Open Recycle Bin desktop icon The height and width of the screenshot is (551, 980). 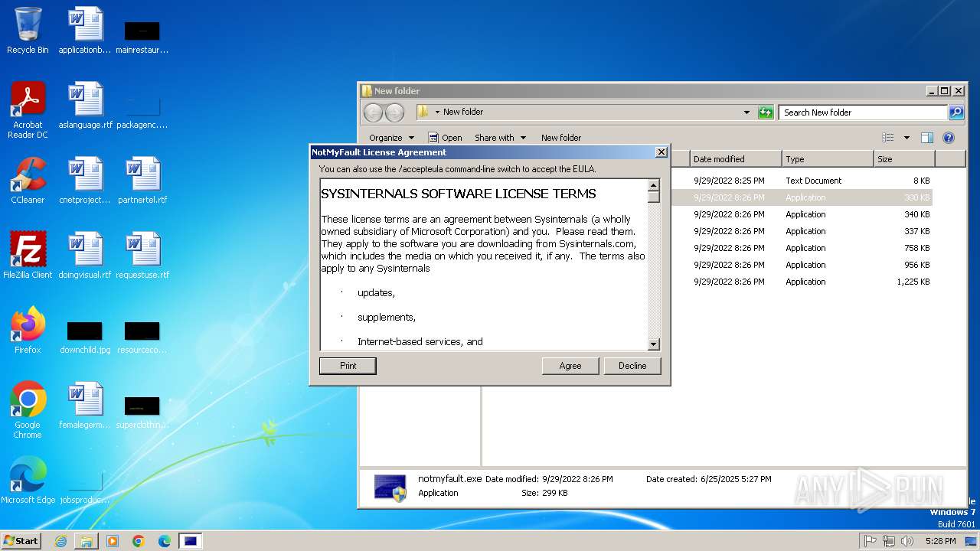pyautogui.click(x=28, y=31)
